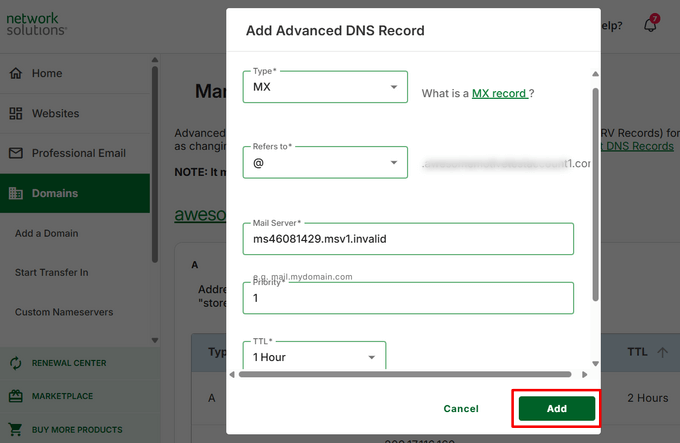Click the dialog's vertical scrollbar
680x443 pixels.
[x=596, y=190]
